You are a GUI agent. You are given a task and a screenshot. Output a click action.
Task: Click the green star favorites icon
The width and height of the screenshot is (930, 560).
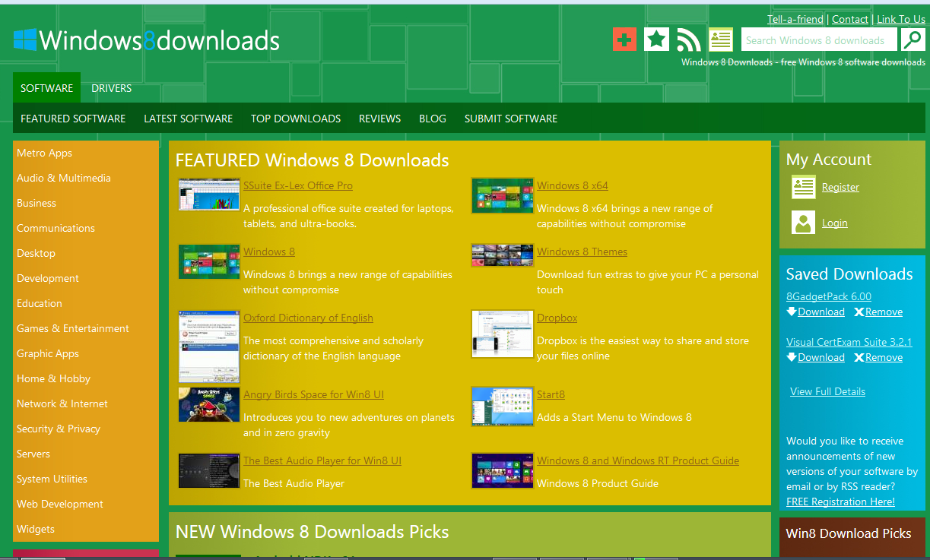coord(656,40)
